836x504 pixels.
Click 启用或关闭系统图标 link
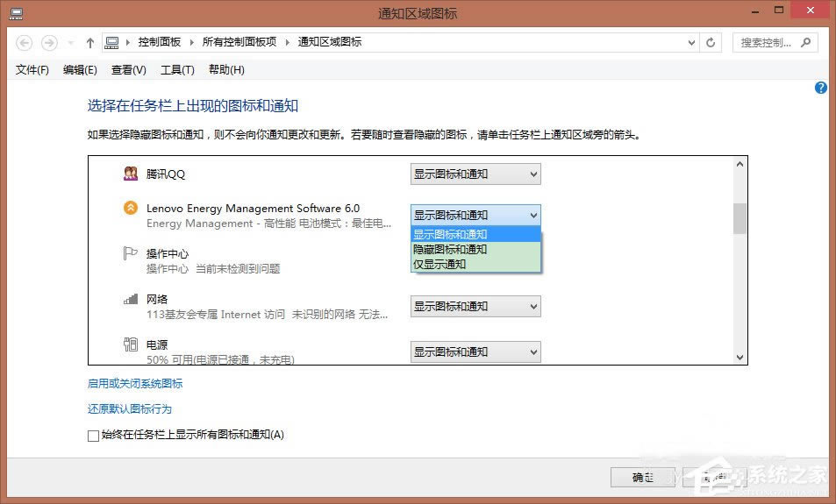(x=135, y=384)
